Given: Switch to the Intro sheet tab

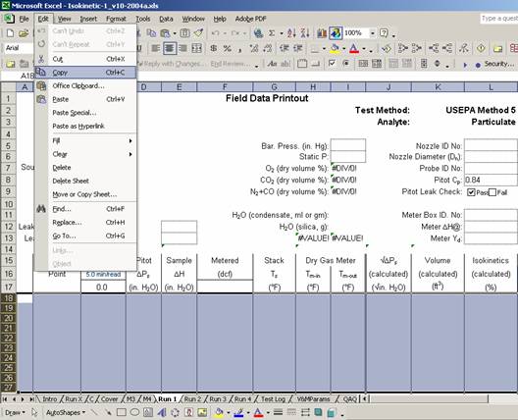Looking at the screenshot, I should coord(50,398).
